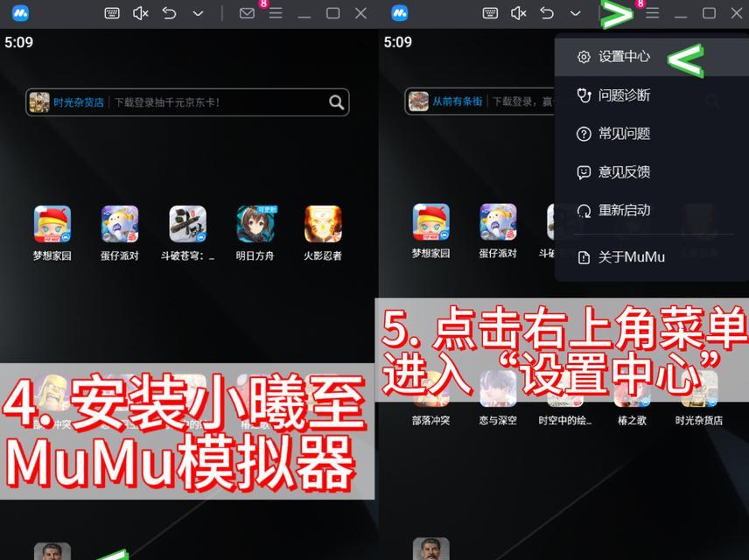Image resolution: width=749 pixels, height=560 pixels.
Task: Toggle mute speaker icon in left window
Action: tap(140, 13)
